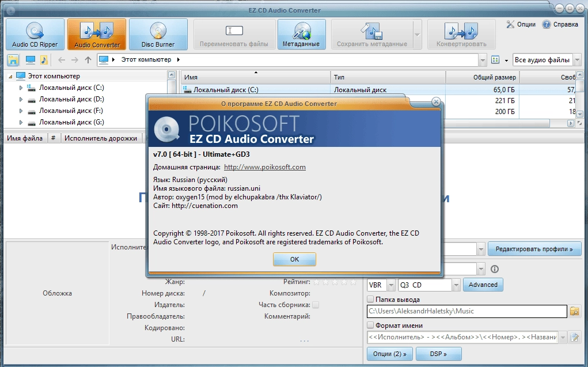The height and width of the screenshot is (367, 588).
Task: Click the Редактировать профили button
Action: coord(534,249)
